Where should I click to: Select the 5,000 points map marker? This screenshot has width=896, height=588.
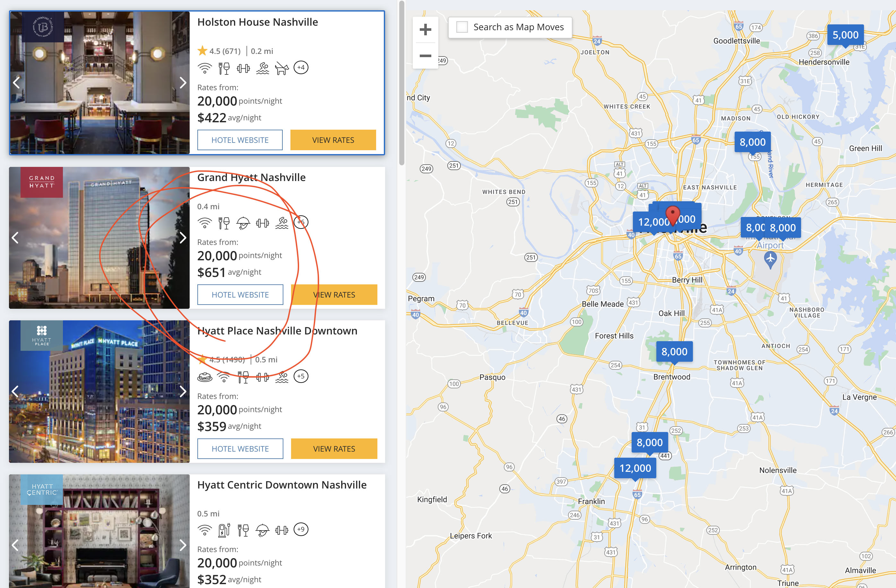(x=845, y=35)
